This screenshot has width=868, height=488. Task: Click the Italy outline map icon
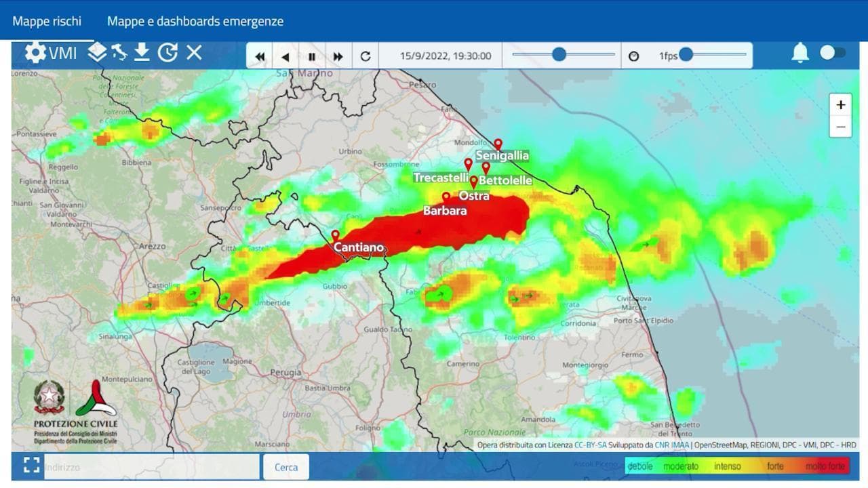pos(119,52)
